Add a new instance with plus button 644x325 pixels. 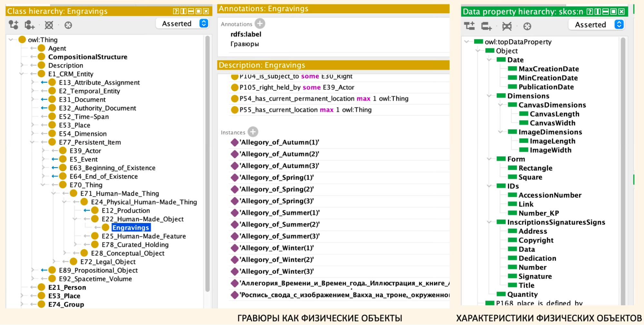(x=253, y=132)
